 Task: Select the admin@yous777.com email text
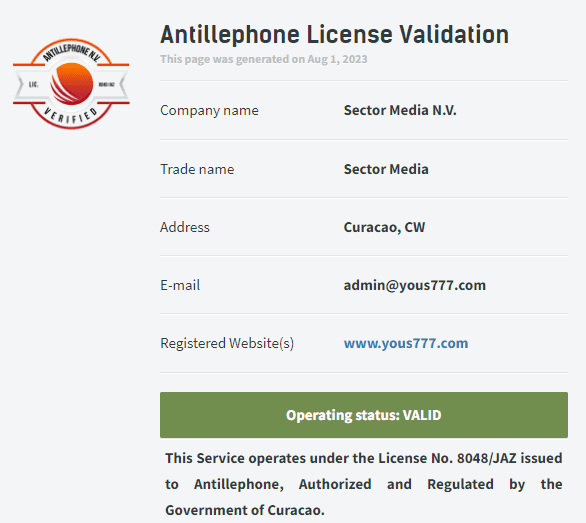click(x=414, y=285)
